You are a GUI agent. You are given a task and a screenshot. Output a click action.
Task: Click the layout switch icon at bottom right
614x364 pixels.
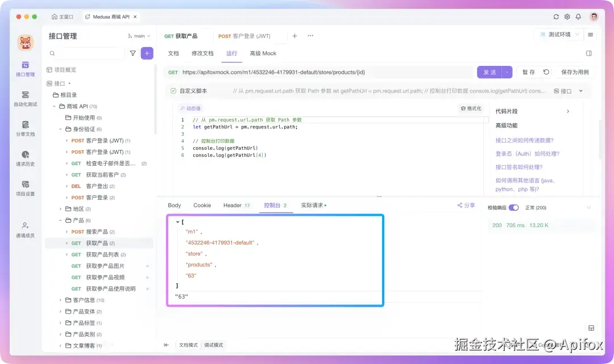(x=591, y=328)
